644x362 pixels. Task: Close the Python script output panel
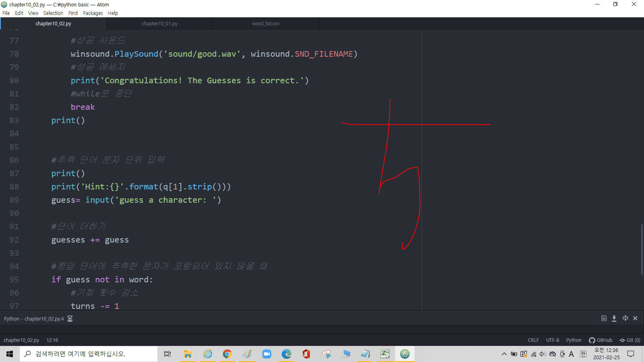coord(635,318)
